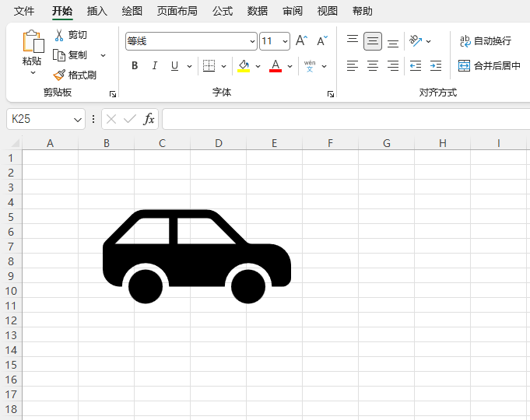Click inside the formula bar
530x420 pixels.
(x=346, y=119)
